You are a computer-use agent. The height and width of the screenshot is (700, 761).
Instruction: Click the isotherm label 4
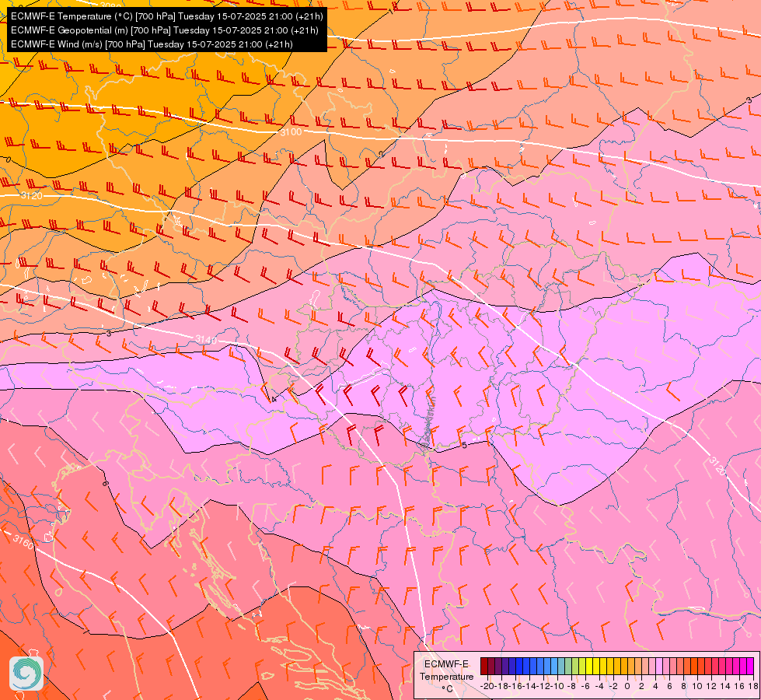pyautogui.click(x=274, y=399)
